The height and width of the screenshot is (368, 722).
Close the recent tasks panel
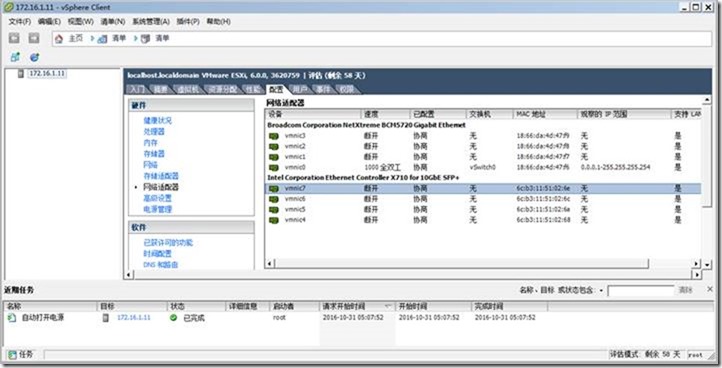(x=710, y=289)
